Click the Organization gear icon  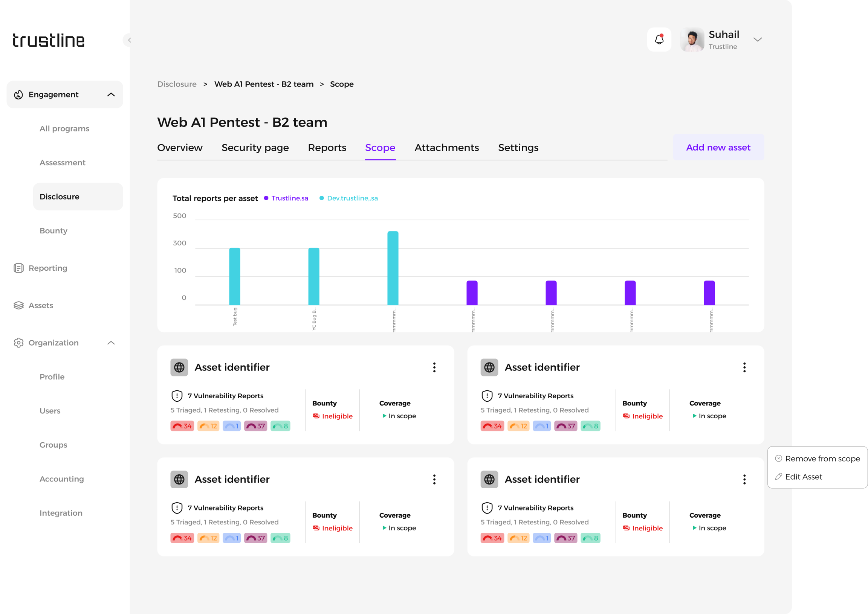pyautogui.click(x=18, y=343)
